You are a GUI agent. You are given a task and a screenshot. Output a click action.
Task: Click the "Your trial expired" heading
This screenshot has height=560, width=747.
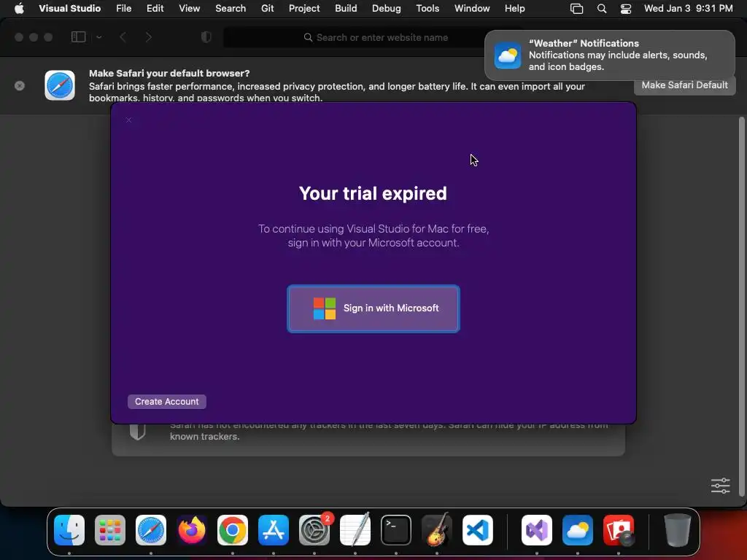373,193
